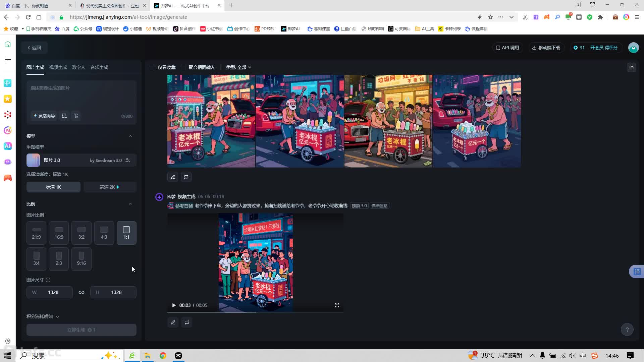Click the plus icon to create new
The width and height of the screenshot is (644, 362).
tap(8, 60)
